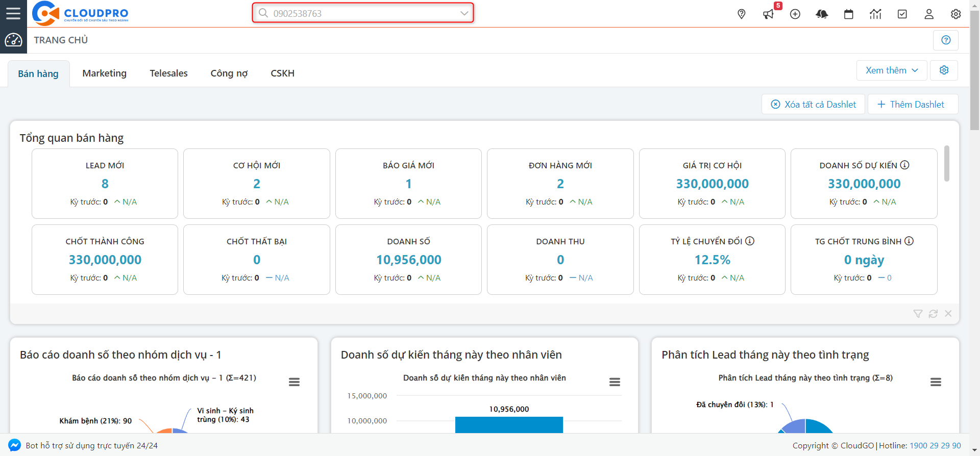The height and width of the screenshot is (456, 980).
Task: Click the search magnifier icon
Action: [x=263, y=13]
